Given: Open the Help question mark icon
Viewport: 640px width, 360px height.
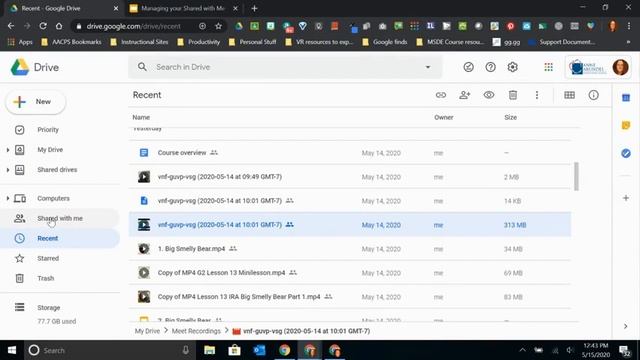Looking at the screenshot, I should point(491,67).
